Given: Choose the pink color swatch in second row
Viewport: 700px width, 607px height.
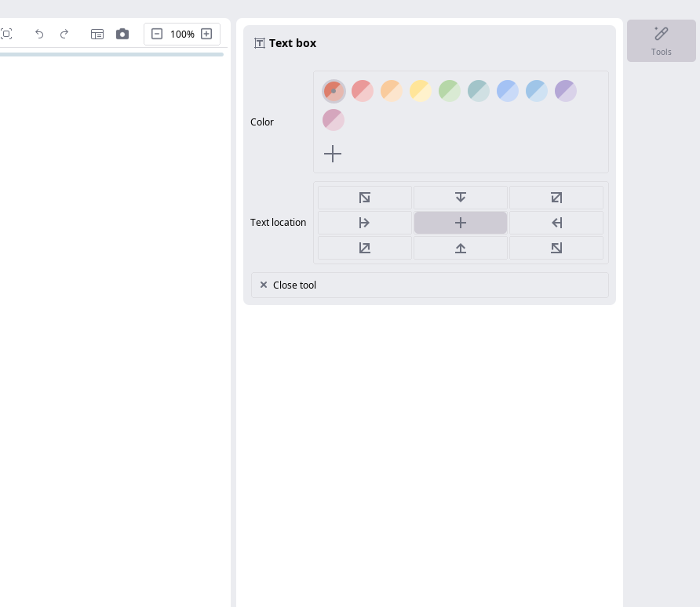Looking at the screenshot, I should 334,120.
